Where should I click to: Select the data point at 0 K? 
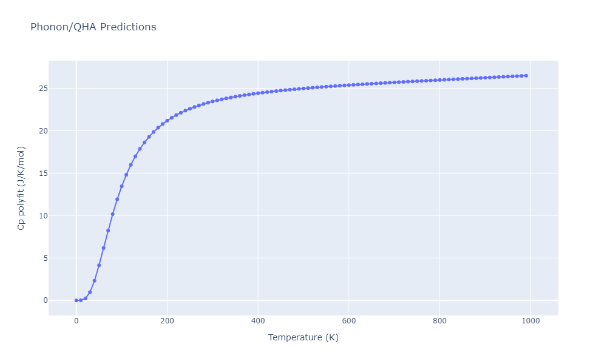click(76, 300)
